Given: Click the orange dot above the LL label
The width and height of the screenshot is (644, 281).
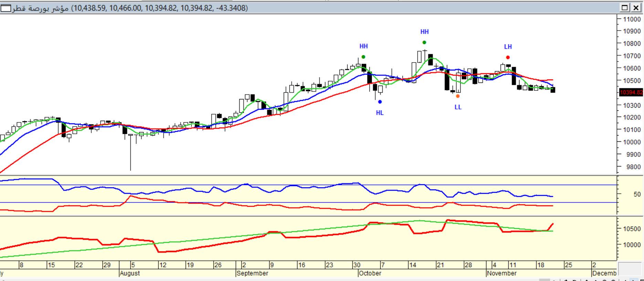Looking at the screenshot, I should point(458,96).
